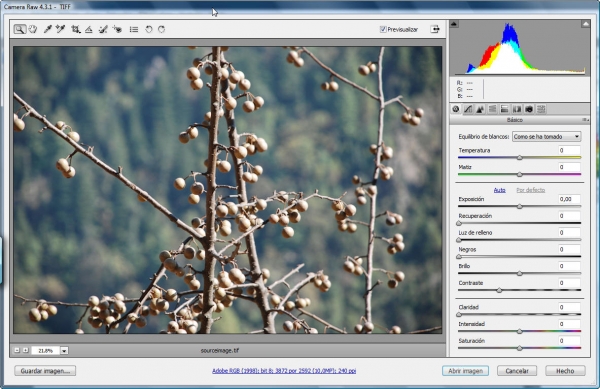The width and height of the screenshot is (600, 389).
Task: Open the Preferences dialog list icon
Action: (134, 29)
